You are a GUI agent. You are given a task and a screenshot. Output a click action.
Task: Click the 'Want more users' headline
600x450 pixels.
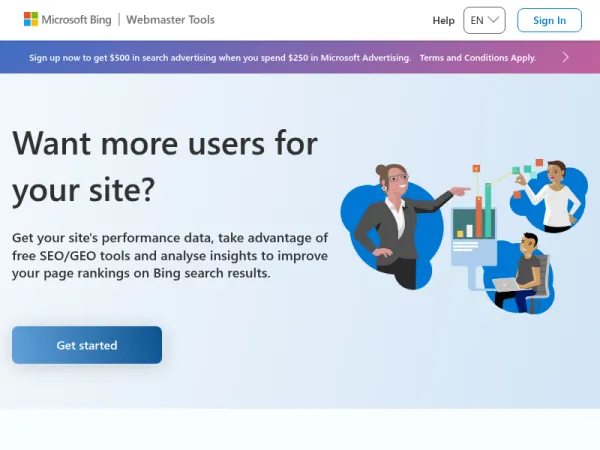pos(165,167)
